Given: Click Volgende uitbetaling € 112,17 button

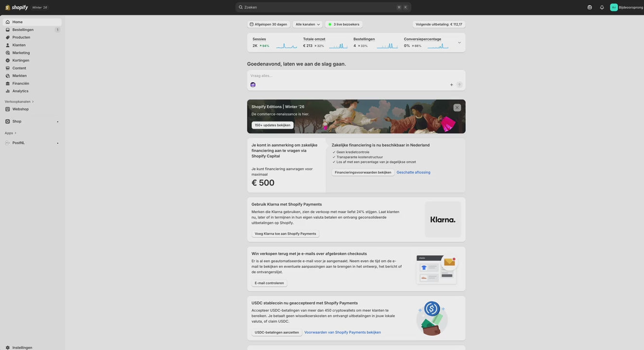Looking at the screenshot, I should tap(439, 24).
